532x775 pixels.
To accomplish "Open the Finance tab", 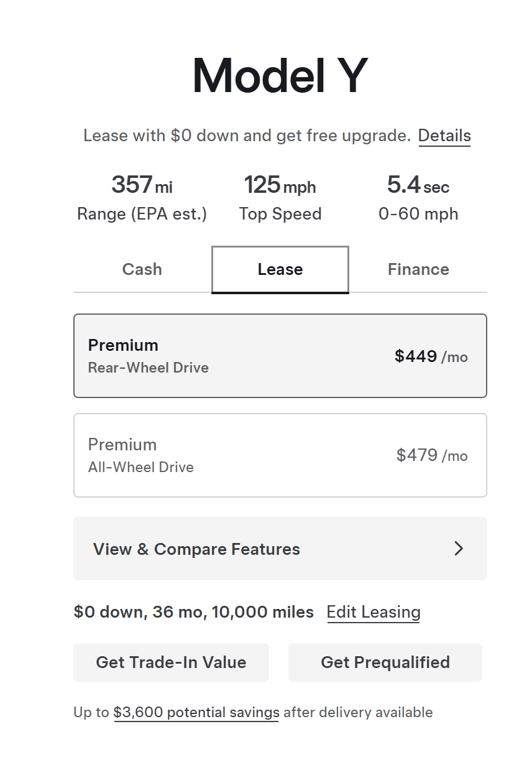I will (x=418, y=269).
